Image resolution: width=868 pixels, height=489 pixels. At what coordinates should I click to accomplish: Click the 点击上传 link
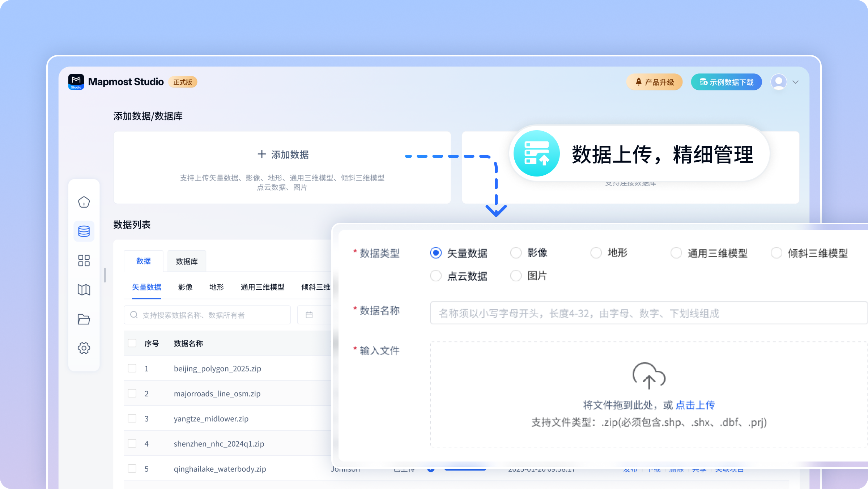[695, 405]
